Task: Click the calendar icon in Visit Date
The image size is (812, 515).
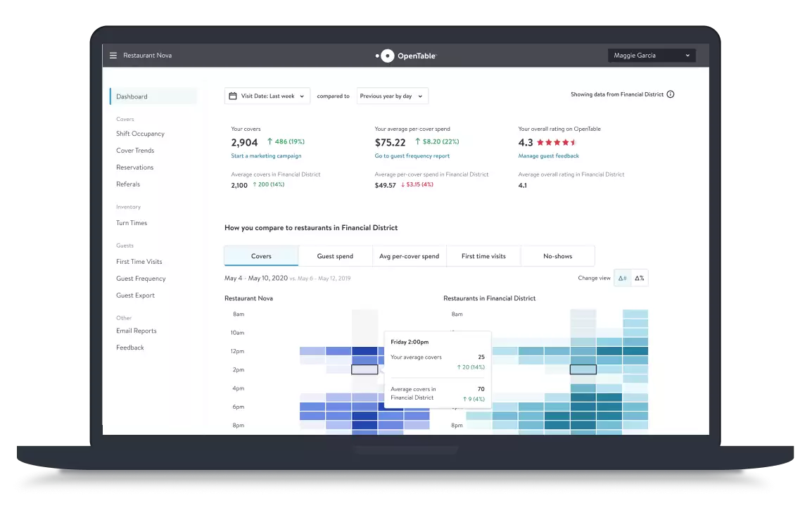Action: click(232, 96)
